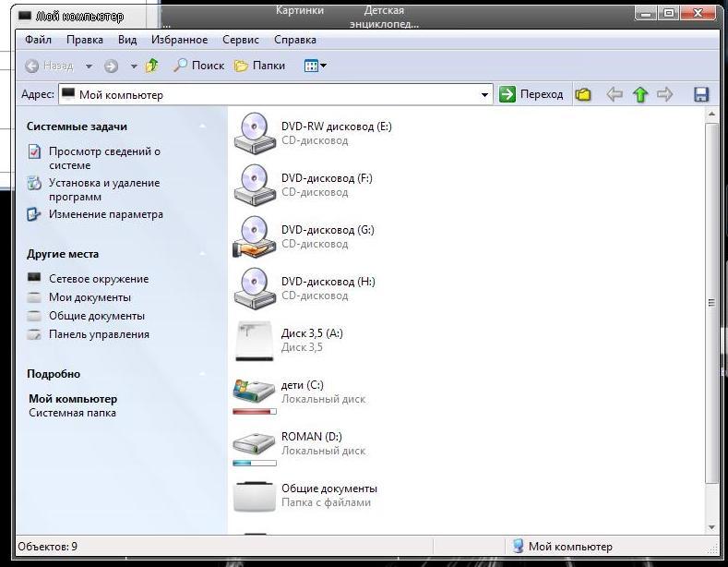This screenshot has width=728, height=567.
Task: Select the DVD-дисковод (F:) drive icon
Action: [254, 185]
